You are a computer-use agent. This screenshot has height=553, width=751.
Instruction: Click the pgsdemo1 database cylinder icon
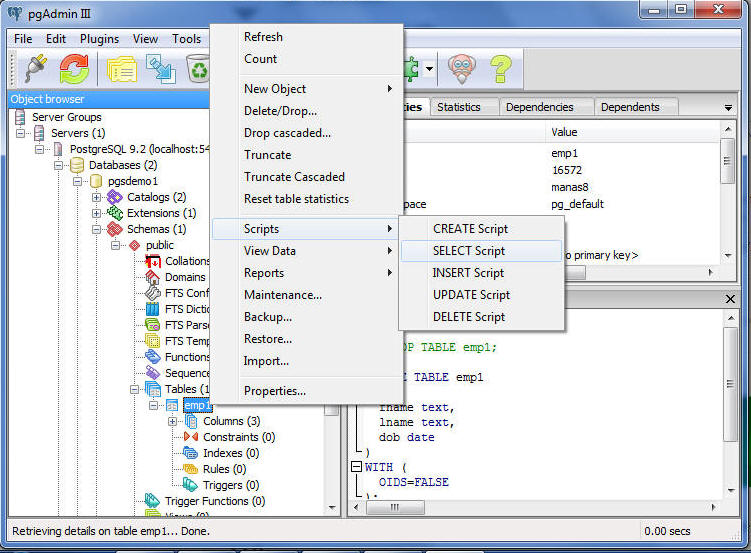pos(96,181)
